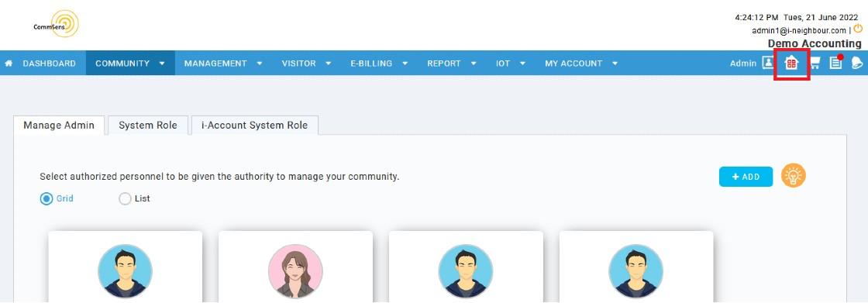Click the Demo Accounting community name
The height and width of the screenshot is (303, 868).
815,43
